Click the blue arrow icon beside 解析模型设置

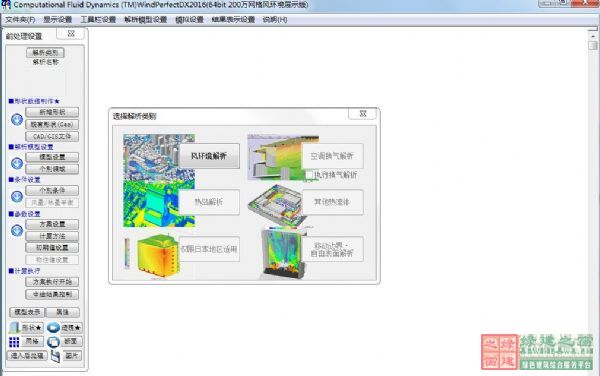[17, 163]
